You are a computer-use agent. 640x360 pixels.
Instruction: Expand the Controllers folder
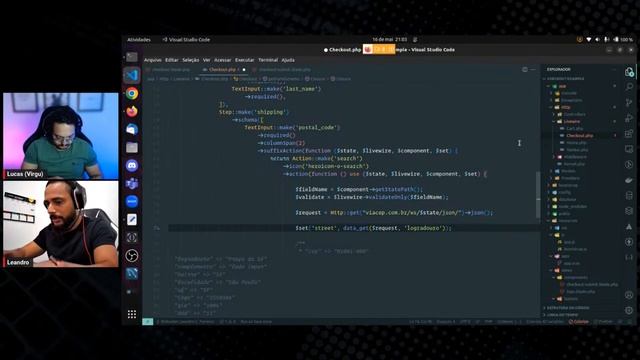click(x=574, y=114)
